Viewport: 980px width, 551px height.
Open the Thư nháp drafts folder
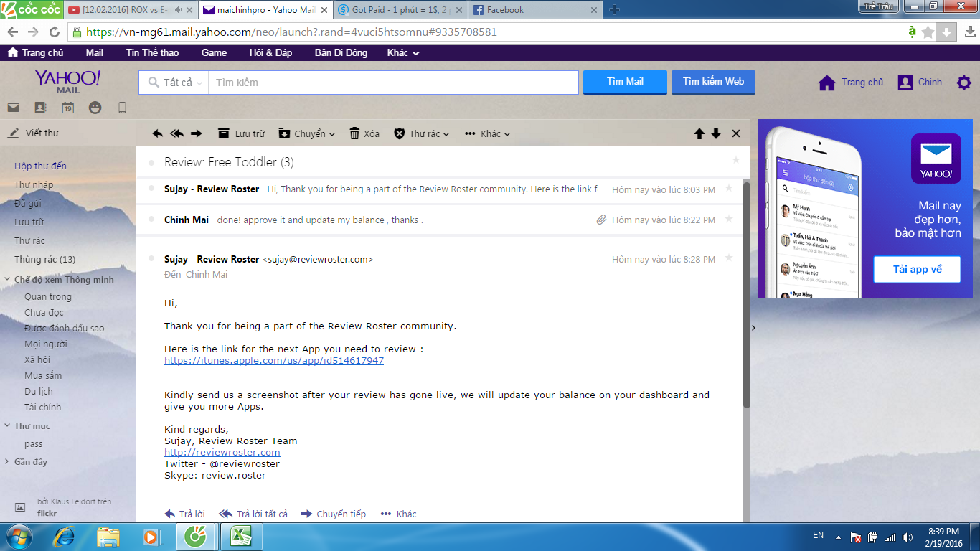(x=34, y=184)
